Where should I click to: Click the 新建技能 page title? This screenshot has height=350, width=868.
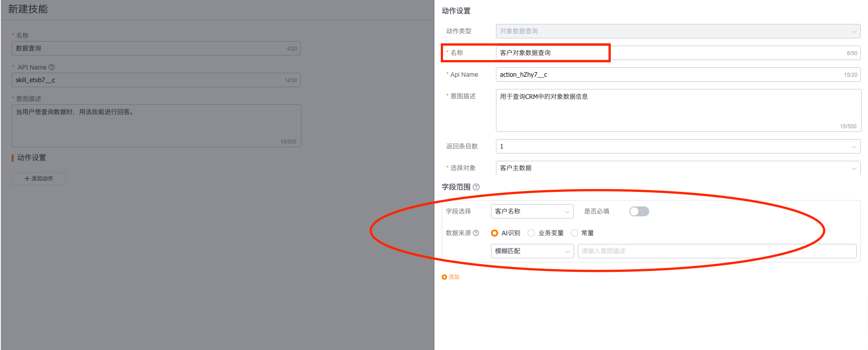[x=28, y=9]
